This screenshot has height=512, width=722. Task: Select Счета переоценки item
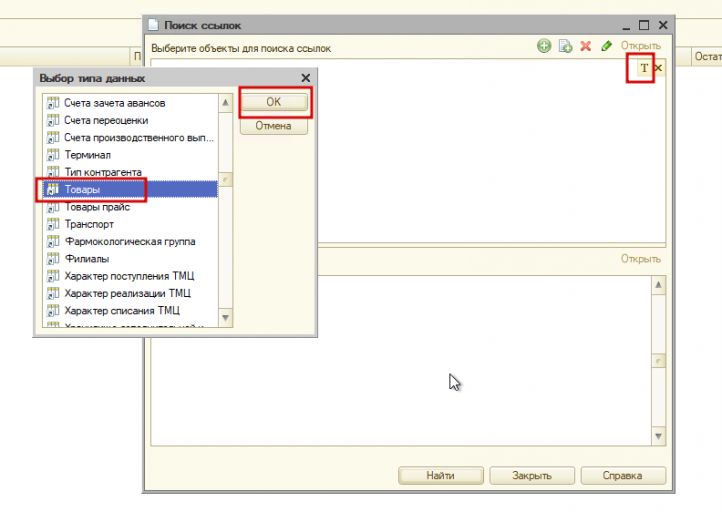[130, 121]
